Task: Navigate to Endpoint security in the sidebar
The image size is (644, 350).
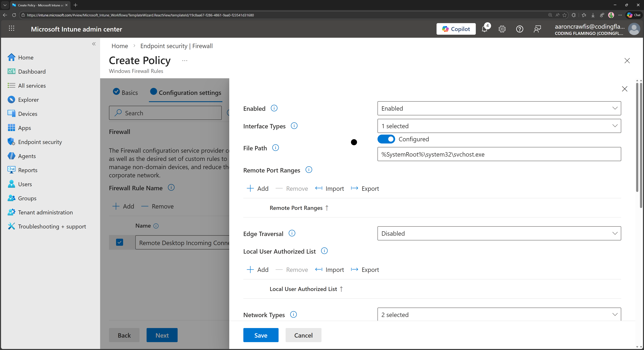Action: pyautogui.click(x=40, y=142)
